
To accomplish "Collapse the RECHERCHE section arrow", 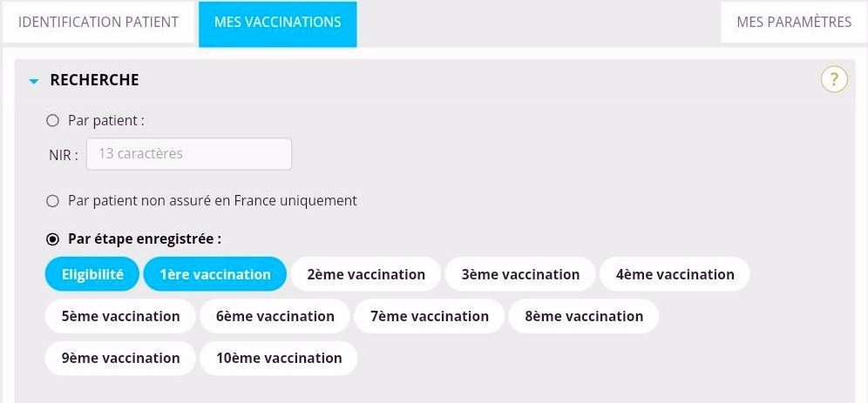I will tap(34, 81).
